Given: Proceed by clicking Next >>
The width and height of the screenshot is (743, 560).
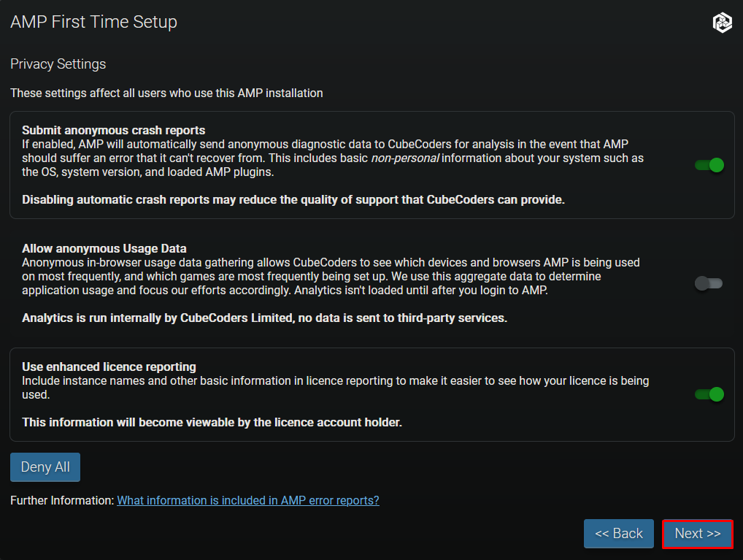Looking at the screenshot, I should coord(697,534).
